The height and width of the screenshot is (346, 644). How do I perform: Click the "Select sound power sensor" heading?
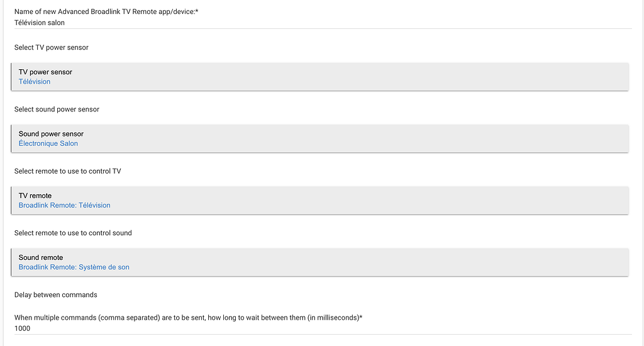[x=57, y=109]
